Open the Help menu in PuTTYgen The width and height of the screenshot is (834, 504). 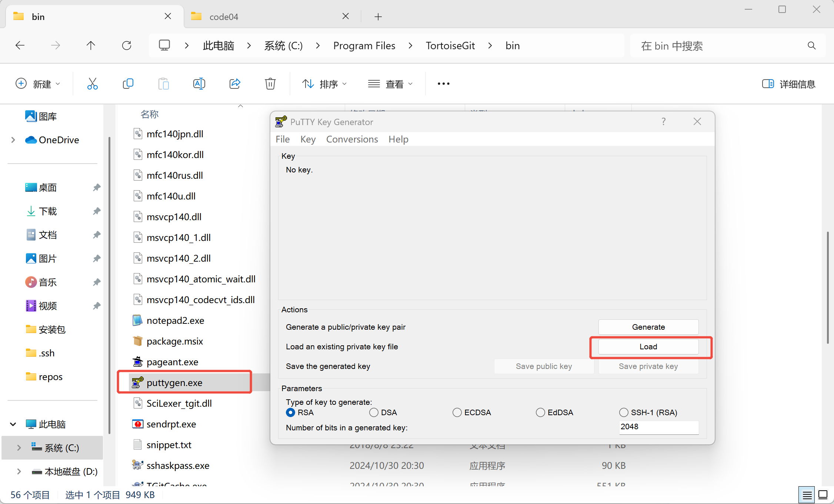tap(398, 139)
